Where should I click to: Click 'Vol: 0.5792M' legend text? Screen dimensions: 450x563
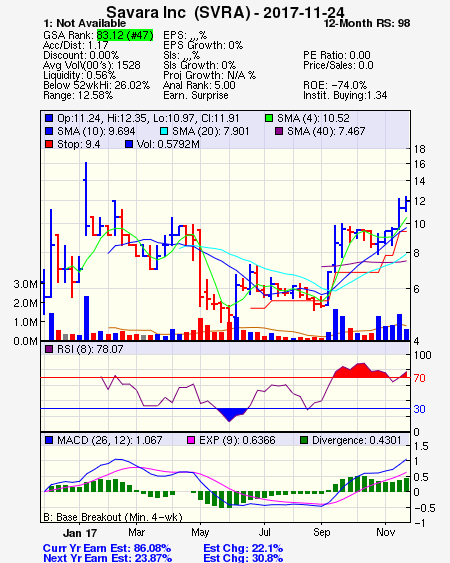pyautogui.click(x=168, y=144)
